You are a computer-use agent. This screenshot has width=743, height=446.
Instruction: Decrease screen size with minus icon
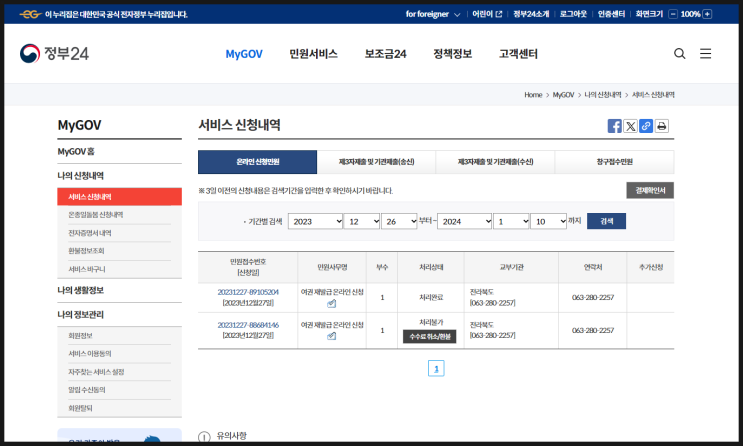673,14
